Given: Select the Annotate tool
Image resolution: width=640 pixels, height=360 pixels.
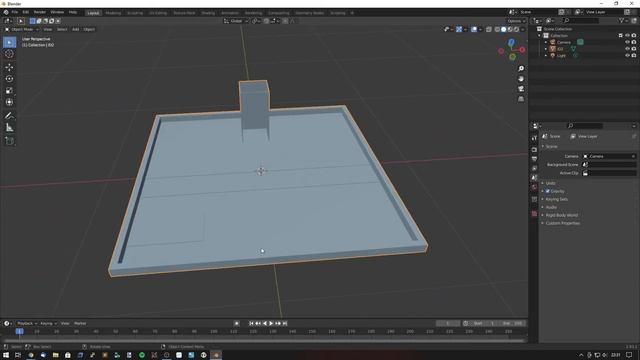Looking at the screenshot, I should pos(9,116).
